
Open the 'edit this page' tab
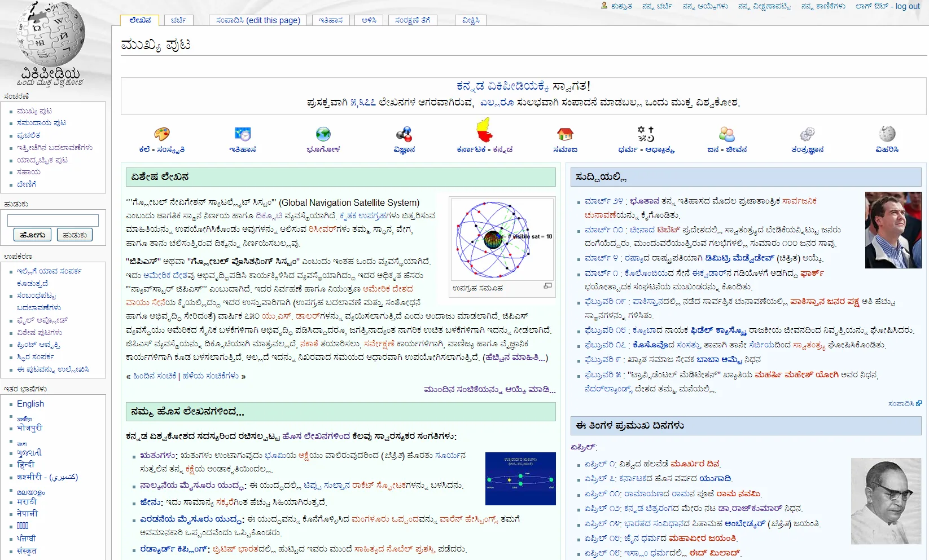click(x=258, y=20)
